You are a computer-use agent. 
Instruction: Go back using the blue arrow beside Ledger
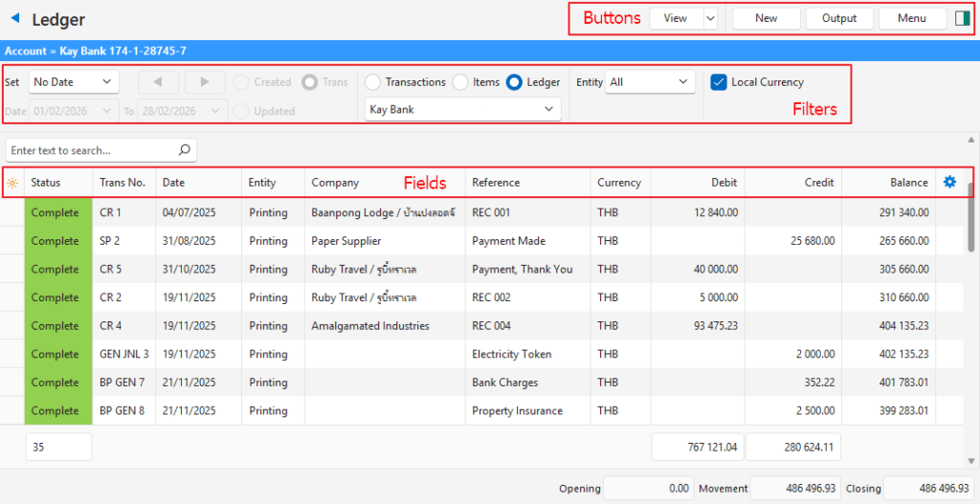coord(15,18)
